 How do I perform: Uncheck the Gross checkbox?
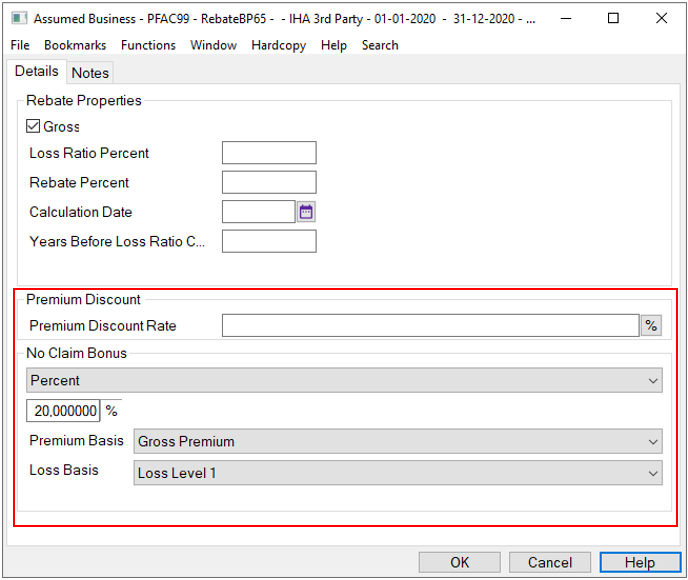point(33,127)
